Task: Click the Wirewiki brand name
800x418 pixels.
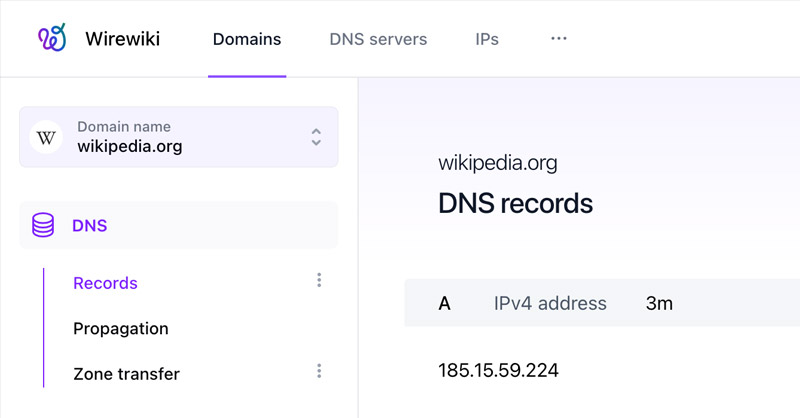Action: tap(122, 39)
